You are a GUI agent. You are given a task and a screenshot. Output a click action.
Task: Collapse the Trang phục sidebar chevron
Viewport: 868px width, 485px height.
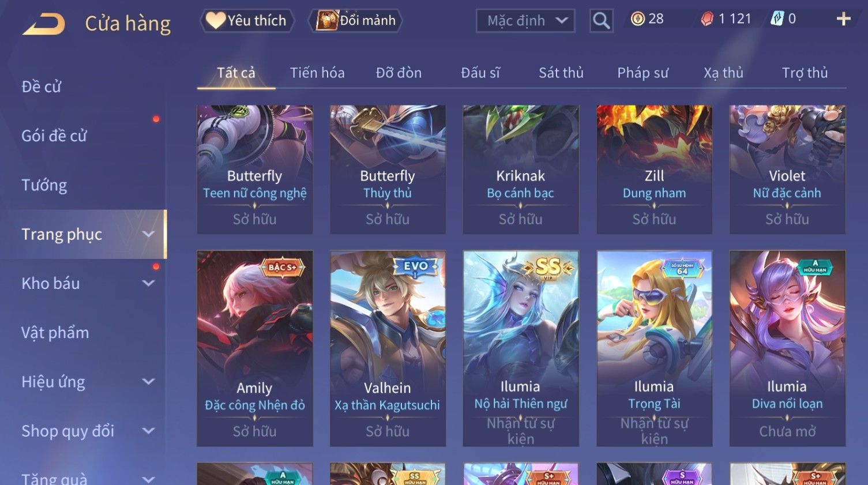[x=148, y=234]
